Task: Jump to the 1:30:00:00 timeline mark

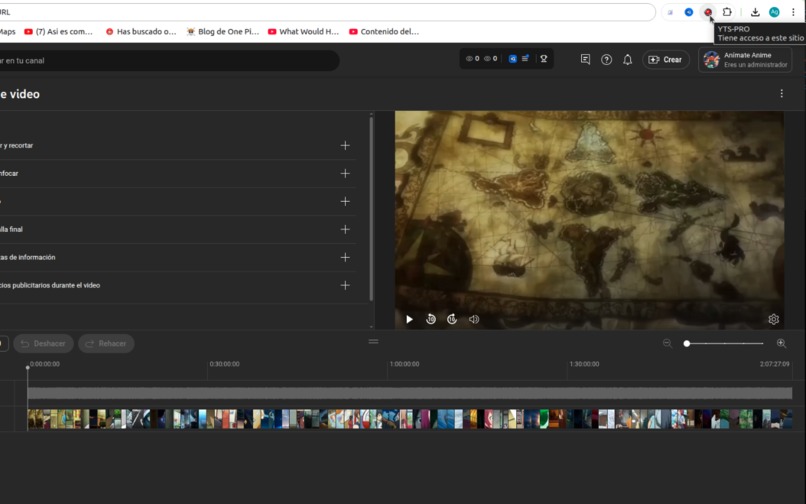Action: coord(584,364)
